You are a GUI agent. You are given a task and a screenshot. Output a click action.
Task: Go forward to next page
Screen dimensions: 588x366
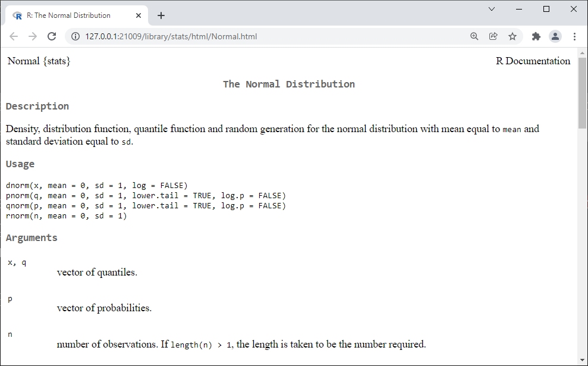[x=33, y=36]
